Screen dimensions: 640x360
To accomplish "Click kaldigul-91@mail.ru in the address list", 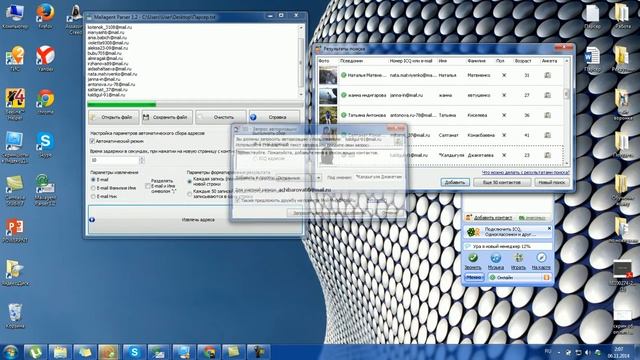I will click(106, 95).
